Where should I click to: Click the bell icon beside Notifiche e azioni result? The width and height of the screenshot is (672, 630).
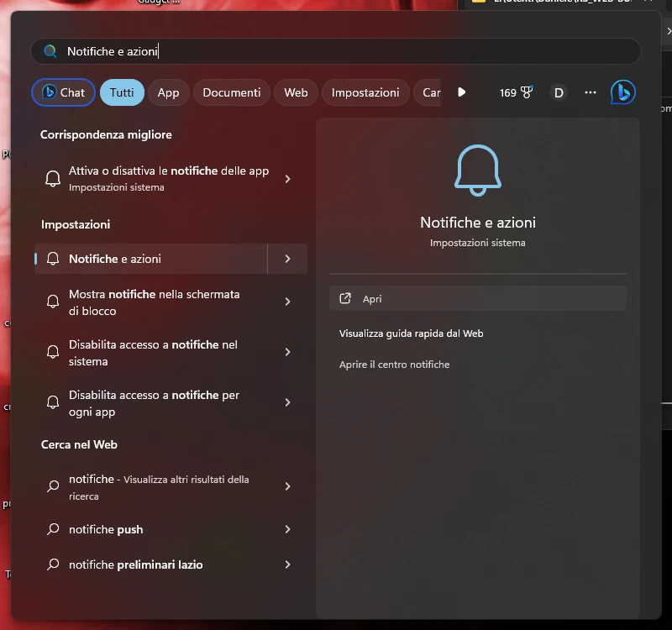tap(53, 259)
